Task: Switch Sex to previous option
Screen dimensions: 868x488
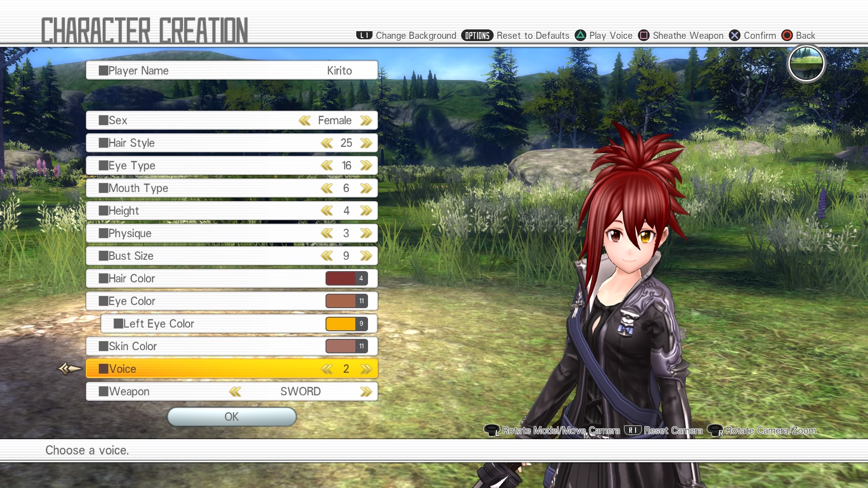Action: point(305,121)
